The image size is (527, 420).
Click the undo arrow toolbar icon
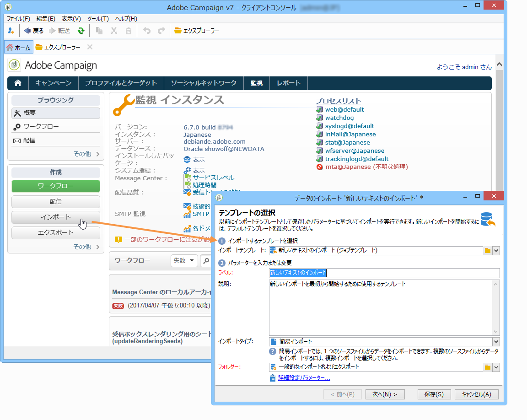tap(147, 31)
